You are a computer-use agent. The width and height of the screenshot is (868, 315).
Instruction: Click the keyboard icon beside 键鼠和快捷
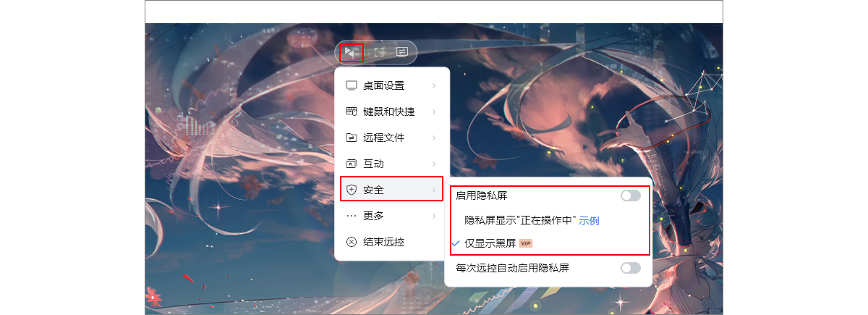click(352, 112)
